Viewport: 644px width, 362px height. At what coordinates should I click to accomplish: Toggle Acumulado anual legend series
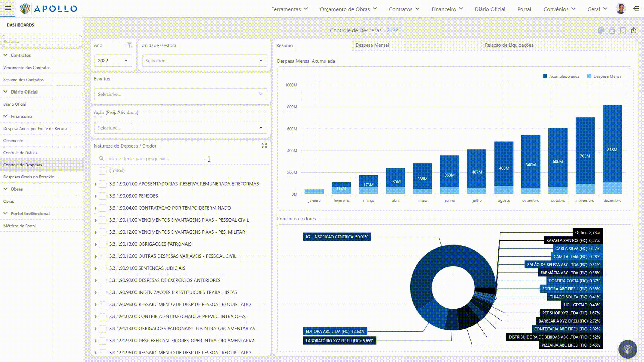[562, 76]
